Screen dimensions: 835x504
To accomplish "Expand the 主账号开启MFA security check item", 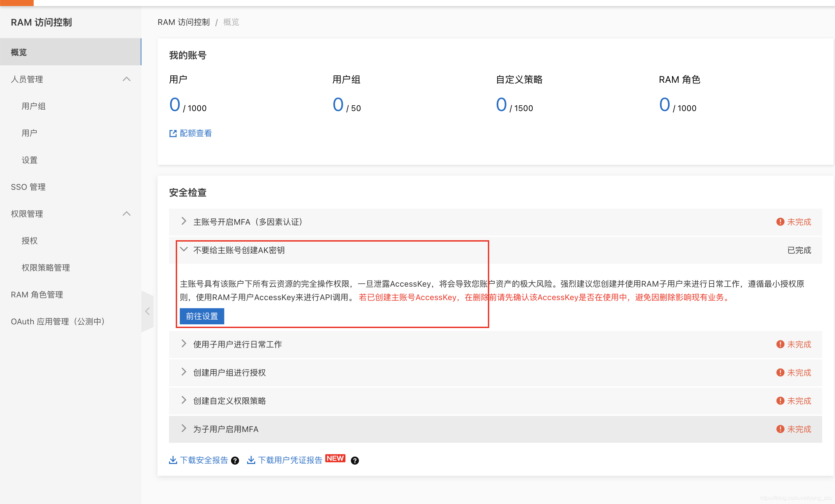I will (184, 221).
